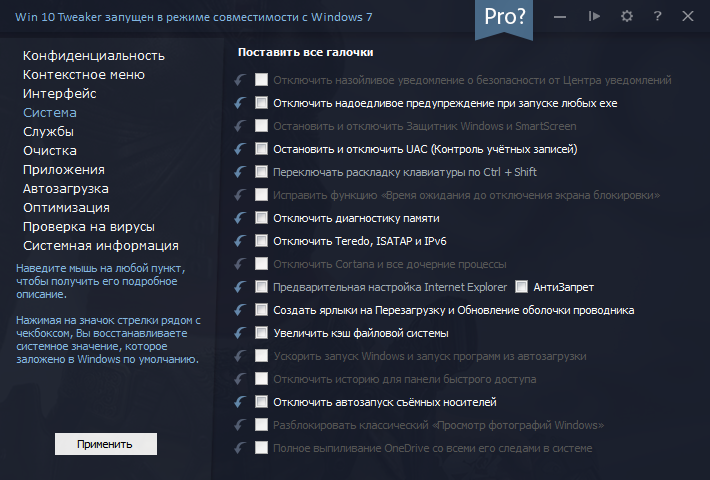Screen dimensions: 710x480
Task: Open the Pro? banner
Action: point(504,18)
